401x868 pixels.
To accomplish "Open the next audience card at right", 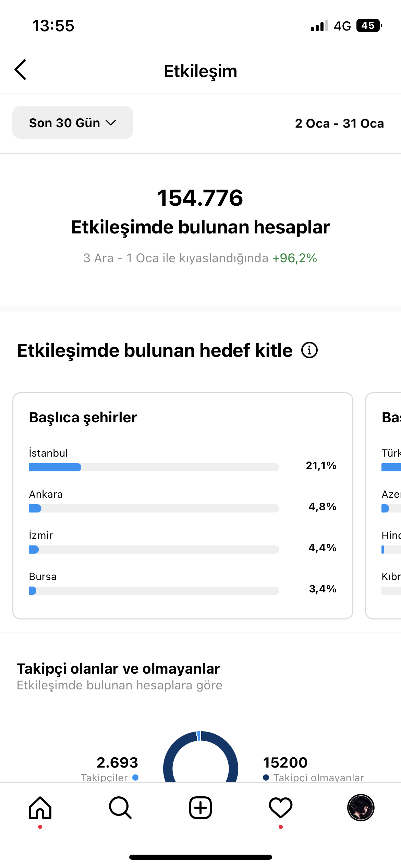I will [383, 506].
